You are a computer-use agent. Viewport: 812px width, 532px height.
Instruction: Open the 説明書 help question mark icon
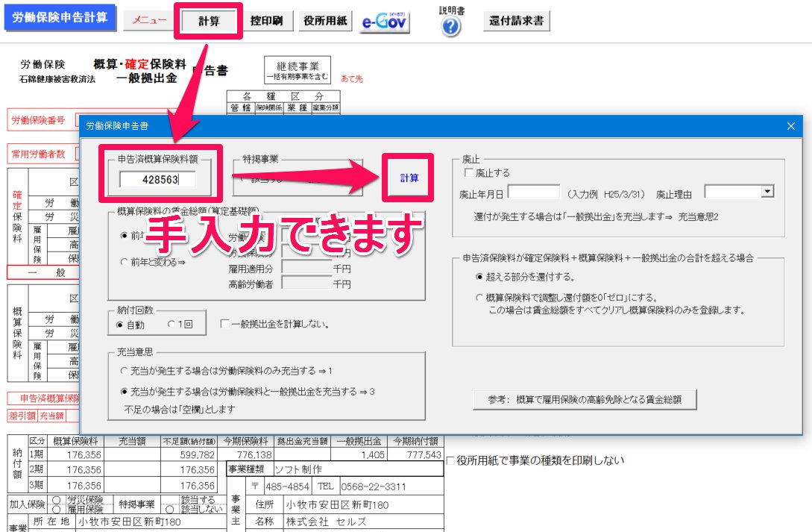point(451,27)
